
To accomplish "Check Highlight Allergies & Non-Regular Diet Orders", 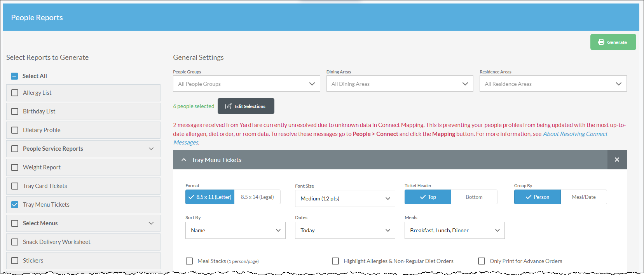I will [x=335, y=261].
